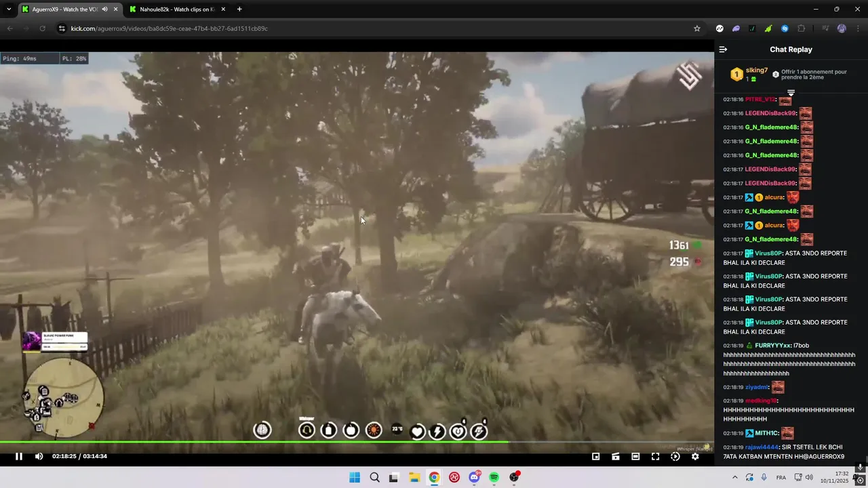Open the Windows Start menu
The image size is (868, 488).
355,477
